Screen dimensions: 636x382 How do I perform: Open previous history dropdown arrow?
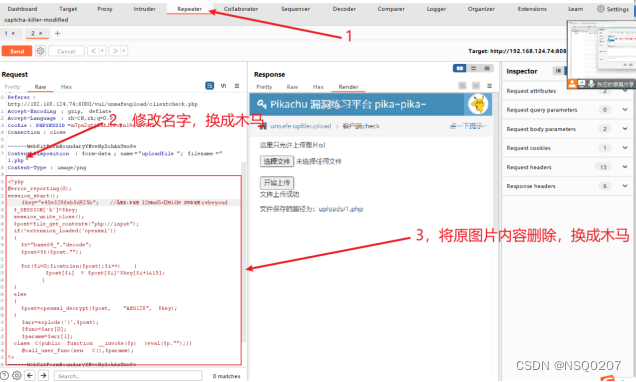tap(102, 51)
